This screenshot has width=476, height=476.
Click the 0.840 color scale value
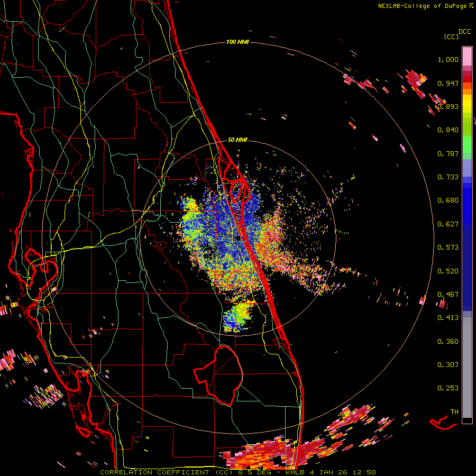(x=448, y=130)
